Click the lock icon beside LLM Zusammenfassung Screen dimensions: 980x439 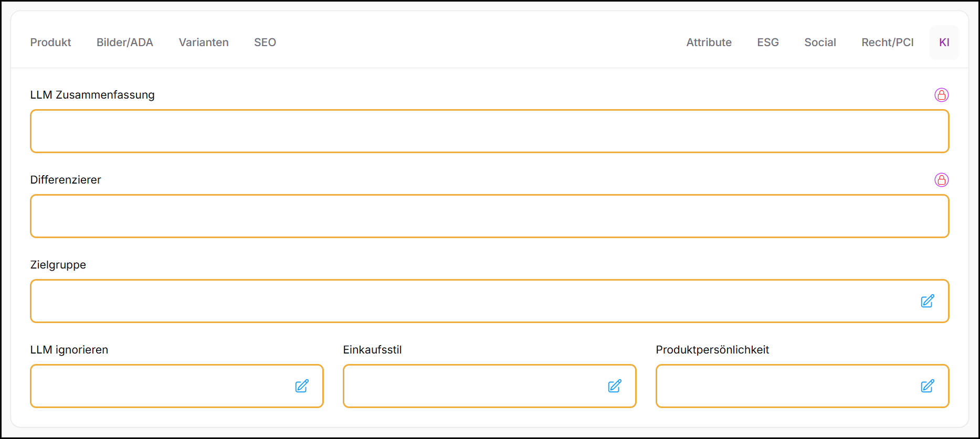941,95
